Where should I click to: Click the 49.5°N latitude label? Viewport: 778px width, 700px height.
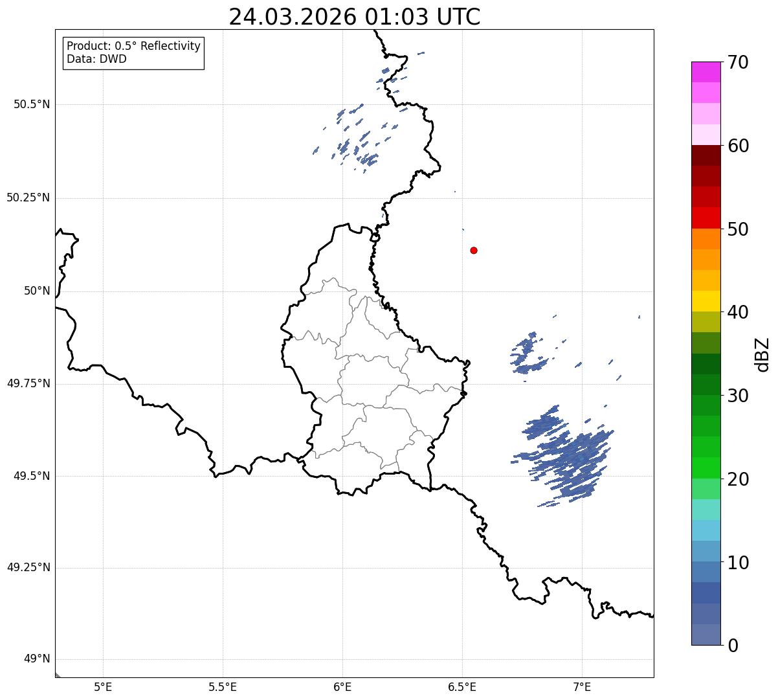[x=31, y=476]
